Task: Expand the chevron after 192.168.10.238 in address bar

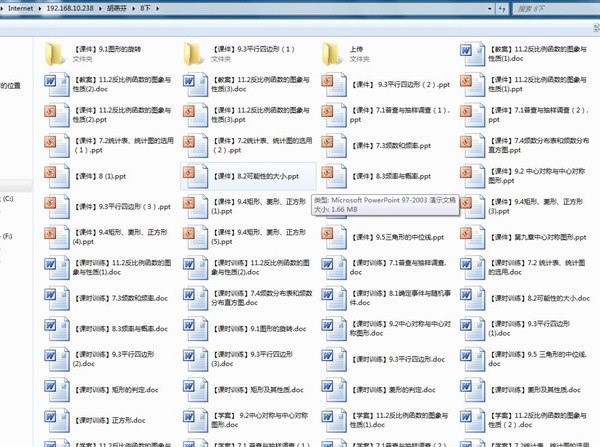Action: click(100, 8)
